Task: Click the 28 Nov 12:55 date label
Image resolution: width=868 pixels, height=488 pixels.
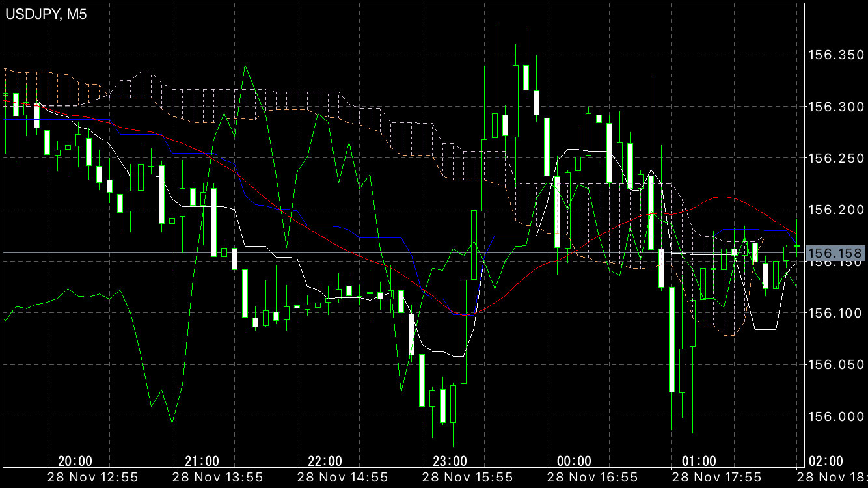Action: [x=92, y=478]
